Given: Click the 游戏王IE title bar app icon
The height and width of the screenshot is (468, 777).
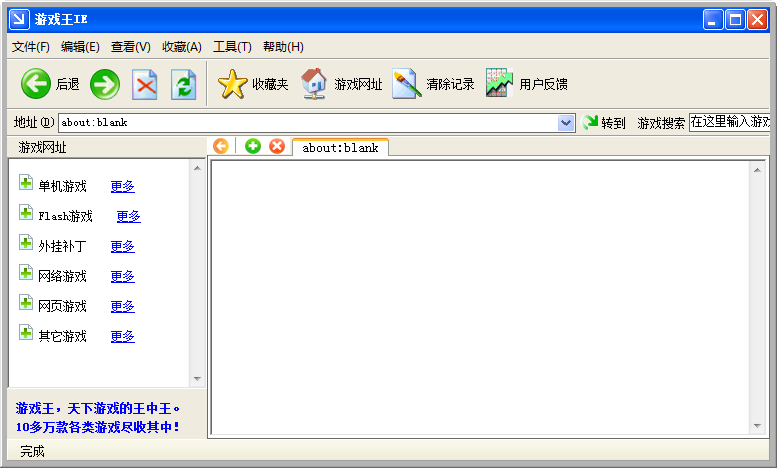Looking at the screenshot, I should pos(19,19).
